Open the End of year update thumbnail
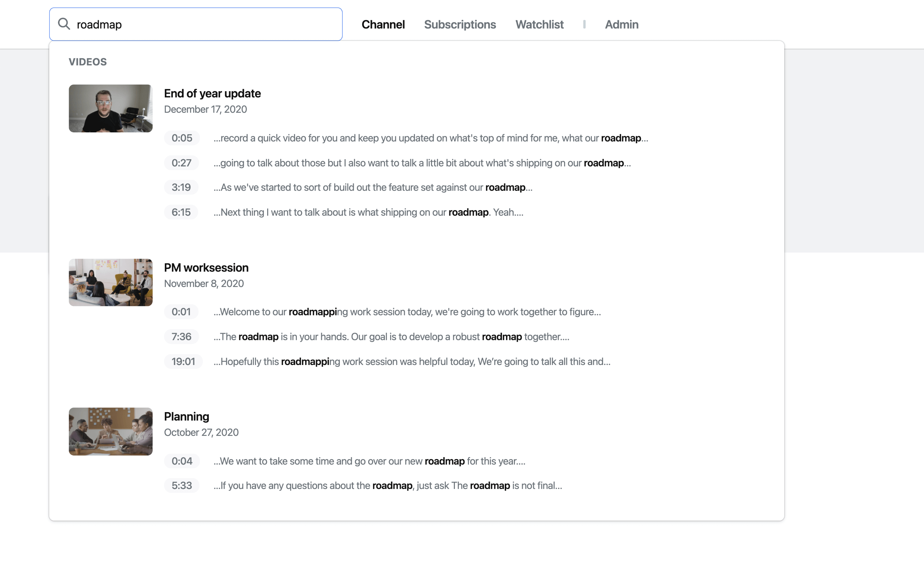Screen dimensions: 924x562 tap(111, 108)
